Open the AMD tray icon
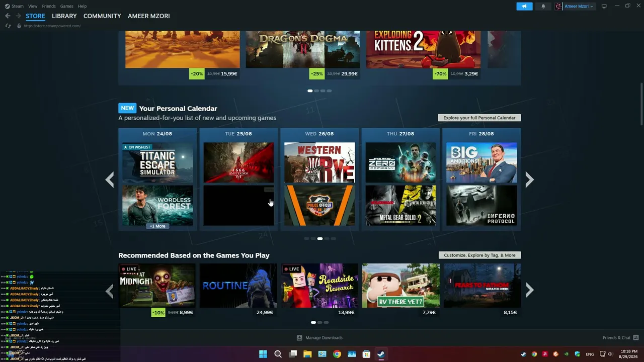Image resolution: width=644 pixels, height=362 pixels. (545, 354)
